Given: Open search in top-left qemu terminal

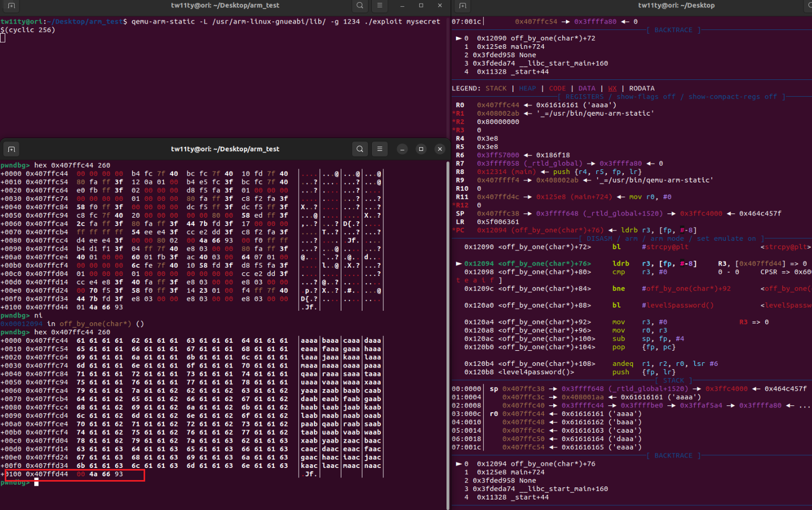Looking at the screenshot, I should click(x=360, y=5).
